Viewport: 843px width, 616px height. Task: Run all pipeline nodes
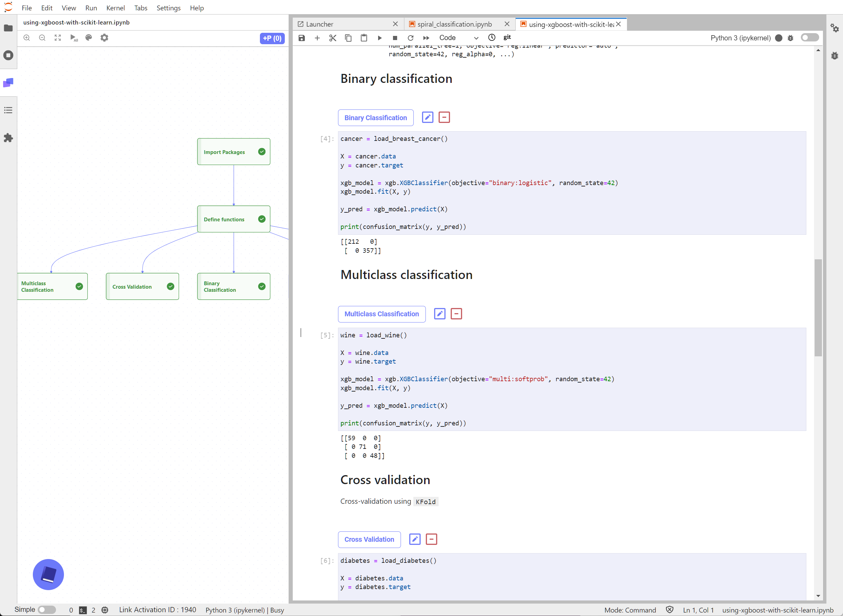point(74,38)
